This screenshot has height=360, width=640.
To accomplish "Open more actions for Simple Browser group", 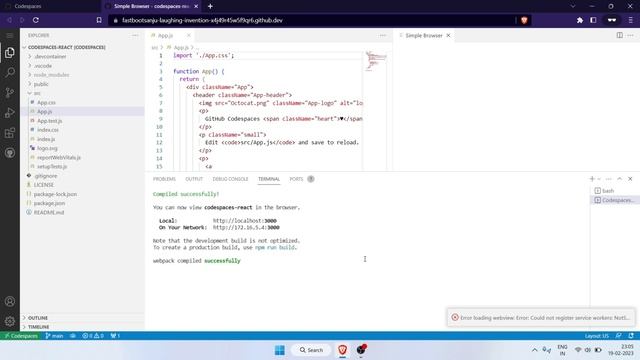I will click(631, 36).
